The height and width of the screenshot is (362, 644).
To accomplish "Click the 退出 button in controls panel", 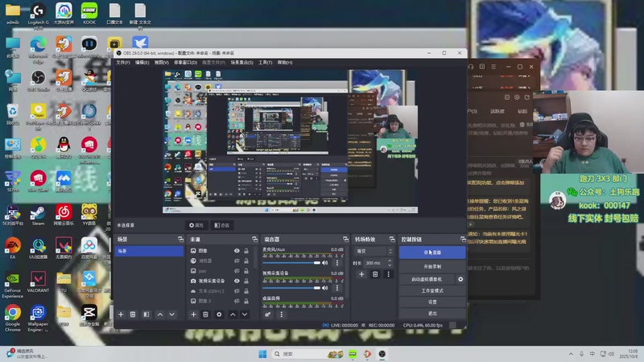I will pos(432,313).
